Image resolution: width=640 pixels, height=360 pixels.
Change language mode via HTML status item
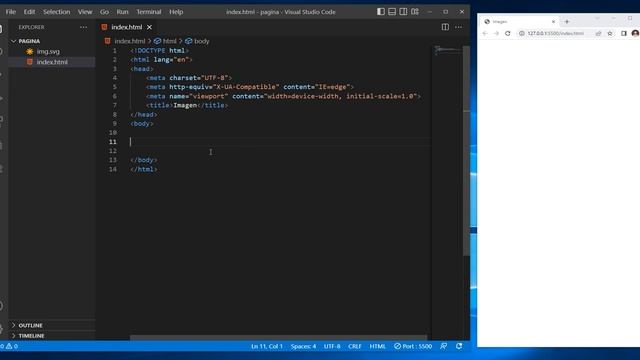(377, 346)
